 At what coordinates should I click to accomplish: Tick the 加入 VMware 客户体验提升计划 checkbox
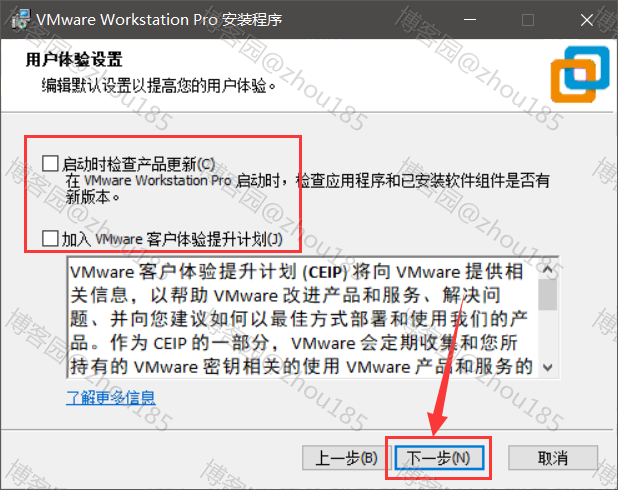50,238
